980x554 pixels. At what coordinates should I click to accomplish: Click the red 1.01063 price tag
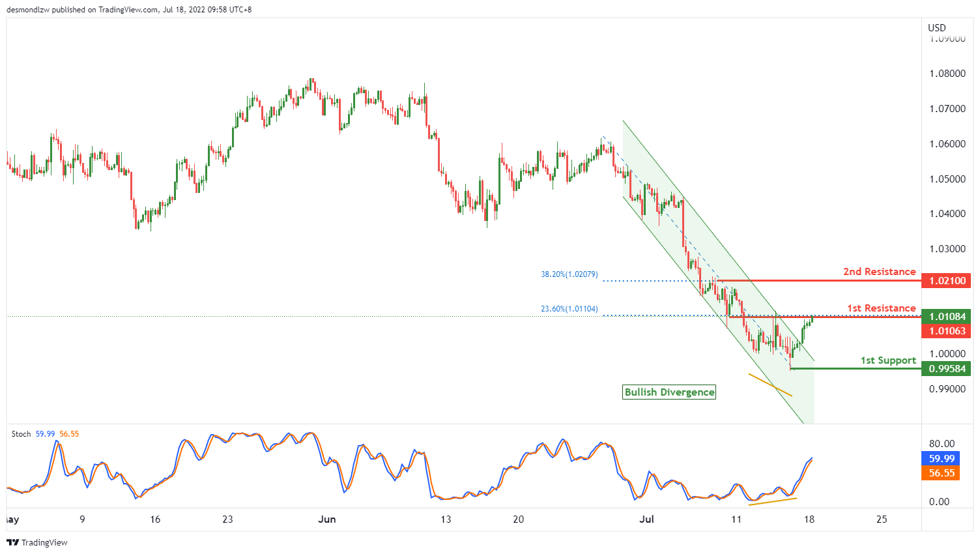tap(947, 331)
